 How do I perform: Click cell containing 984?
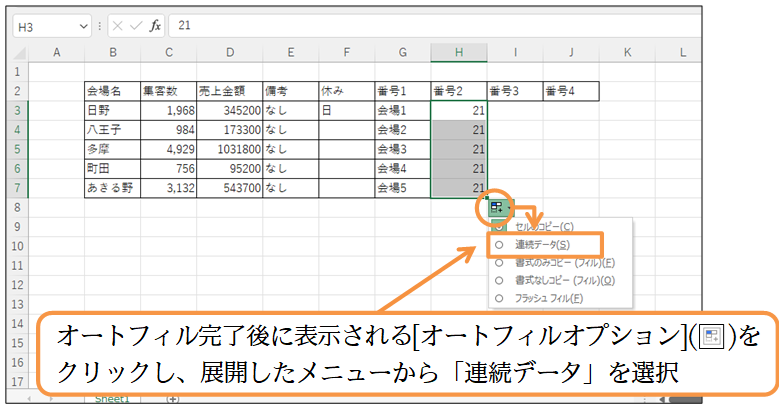(169, 130)
